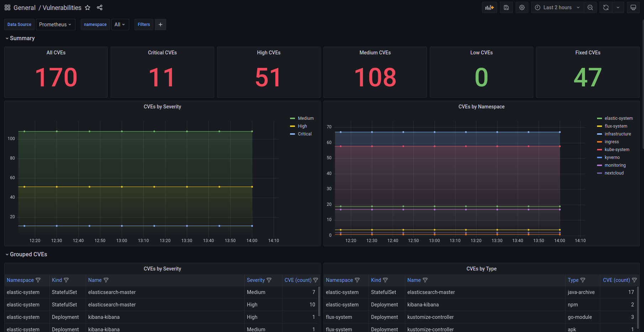Star the Vulnerabilities dashboard
Viewport: 644px width, 332px height.
[x=88, y=7]
